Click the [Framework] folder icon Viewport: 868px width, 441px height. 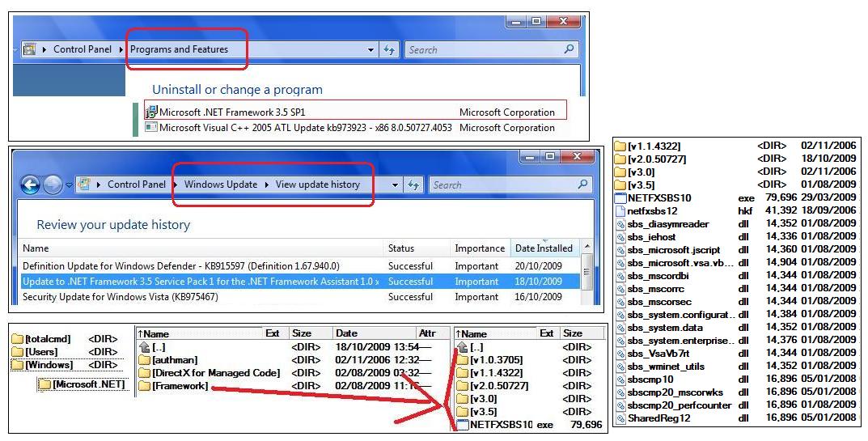[x=145, y=386]
